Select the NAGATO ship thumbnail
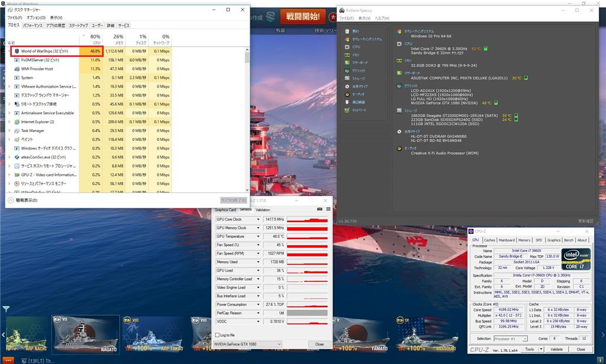Viewport: 606px width, 364px height. point(86,334)
